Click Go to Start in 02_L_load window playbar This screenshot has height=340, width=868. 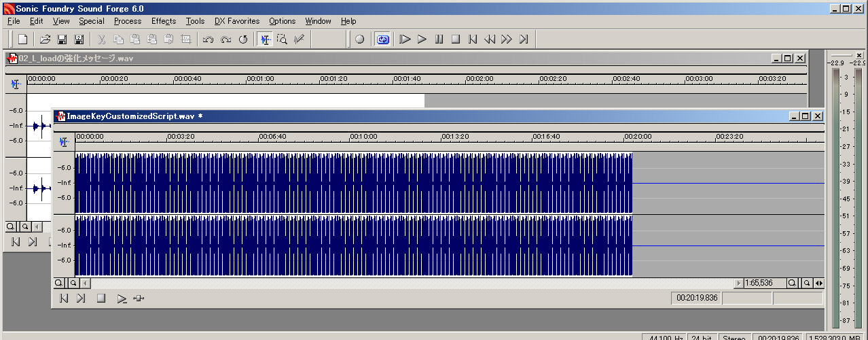click(x=15, y=241)
